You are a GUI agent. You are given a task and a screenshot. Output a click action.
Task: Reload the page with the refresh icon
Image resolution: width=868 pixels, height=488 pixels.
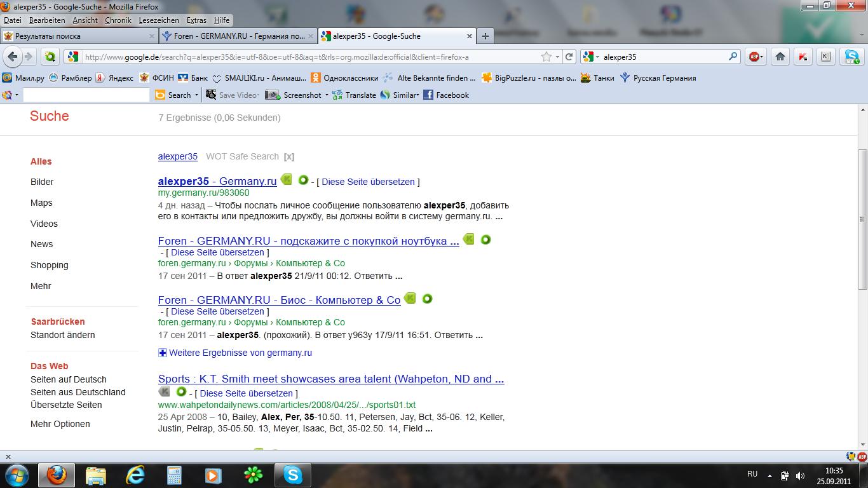(569, 57)
